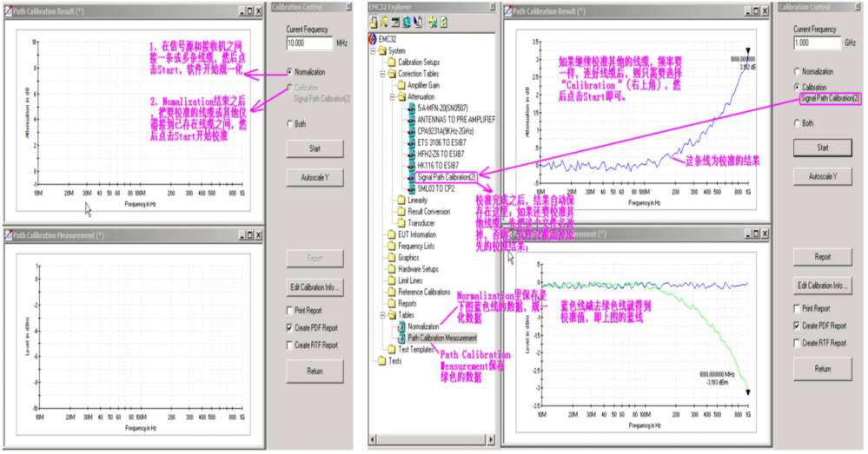The width and height of the screenshot is (868, 454).
Task: Click left Current Frequency field showing 10.000
Action: tap(309, 43)
